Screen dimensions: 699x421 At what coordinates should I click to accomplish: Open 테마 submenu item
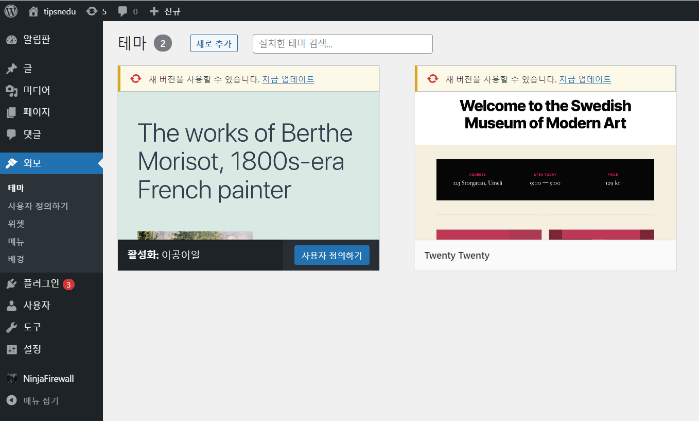click(16, 188)
